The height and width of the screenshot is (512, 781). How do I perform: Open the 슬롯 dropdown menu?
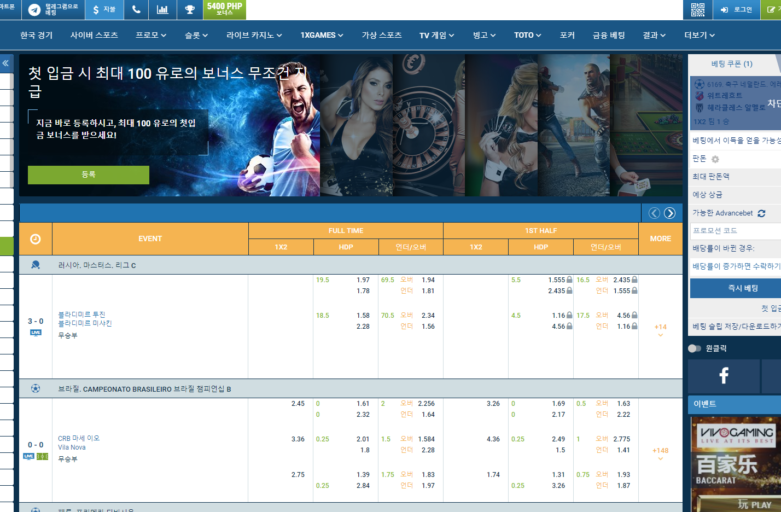click(x=196, y=35)
